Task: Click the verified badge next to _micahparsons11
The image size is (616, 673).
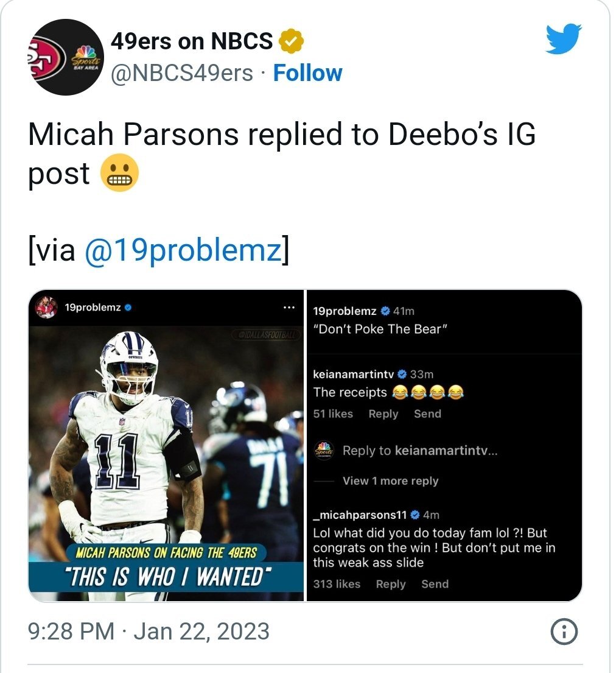Action: point(415,515)
